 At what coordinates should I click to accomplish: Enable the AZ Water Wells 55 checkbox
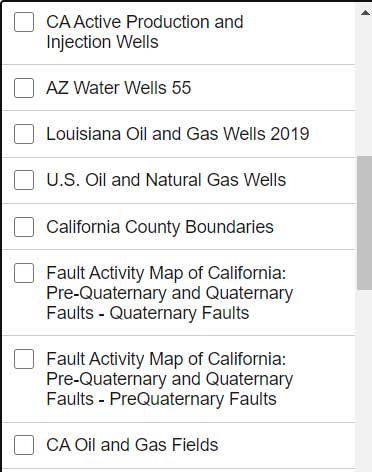pos(24,88)
